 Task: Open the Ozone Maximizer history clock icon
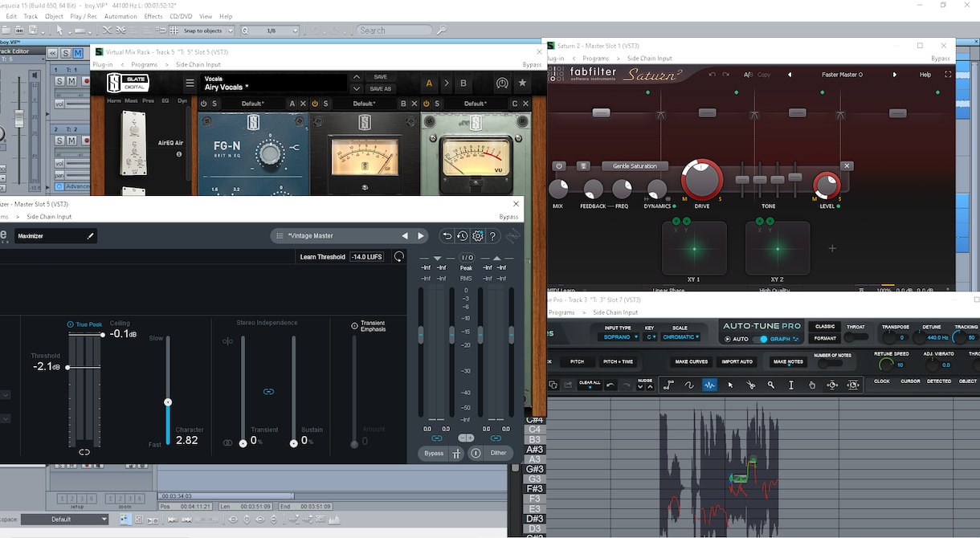(463, 236)
